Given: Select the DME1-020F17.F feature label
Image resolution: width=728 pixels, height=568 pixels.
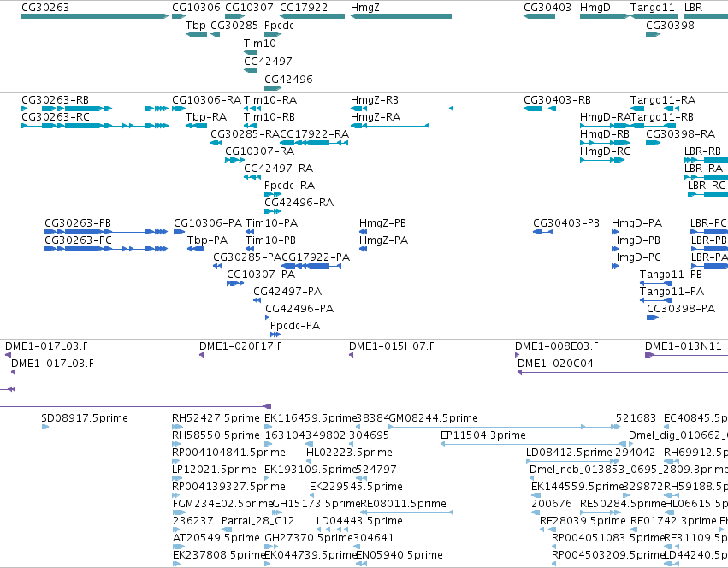Looking at the screenshot, I should (x=240, y=346).
